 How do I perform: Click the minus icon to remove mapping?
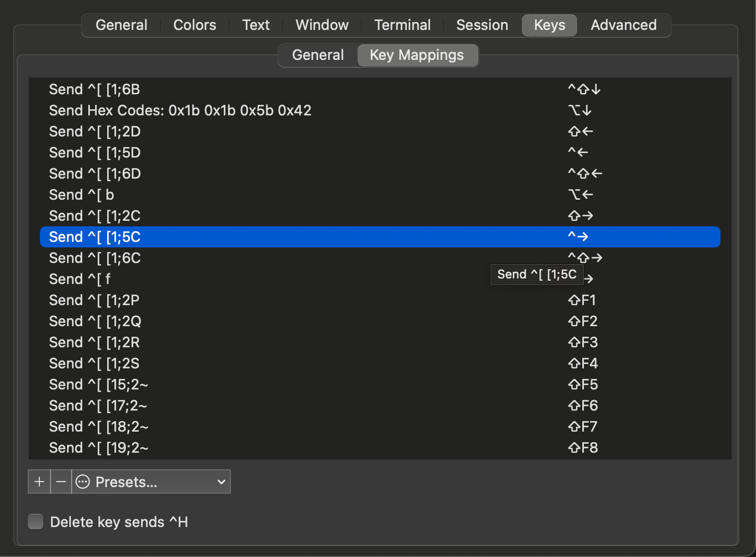(61, 482)
